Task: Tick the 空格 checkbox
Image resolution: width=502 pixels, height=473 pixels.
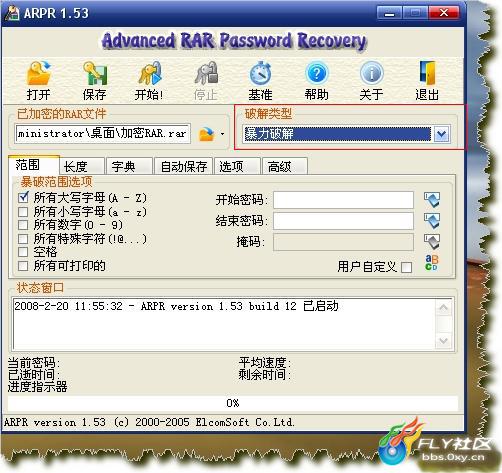Action: tap(23, 252)
